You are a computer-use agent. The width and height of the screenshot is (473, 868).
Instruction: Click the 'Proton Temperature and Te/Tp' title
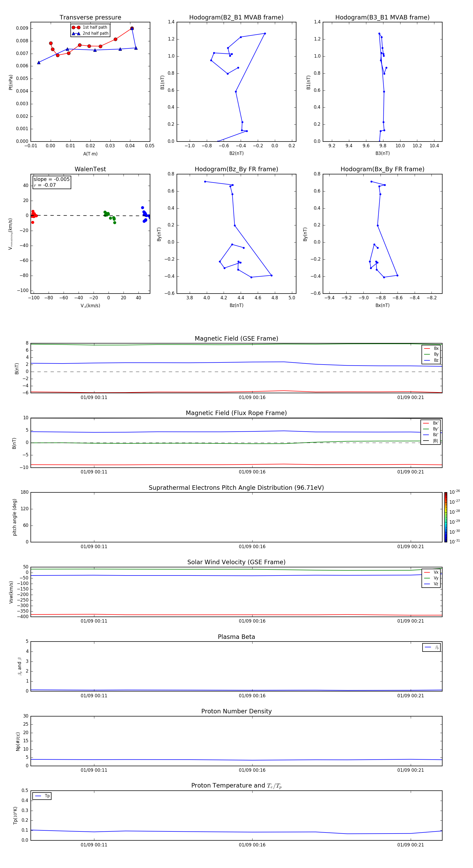(x=236, y=786)
